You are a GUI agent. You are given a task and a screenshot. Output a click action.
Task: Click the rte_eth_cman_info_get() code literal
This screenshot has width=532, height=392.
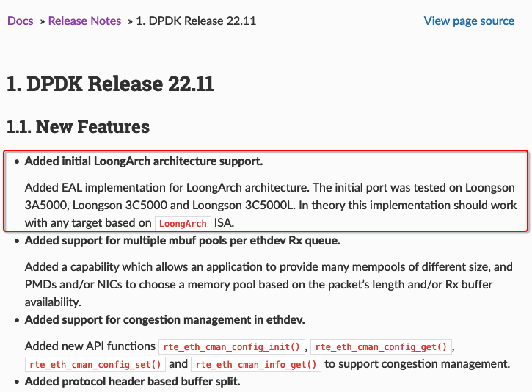(257, 364)
